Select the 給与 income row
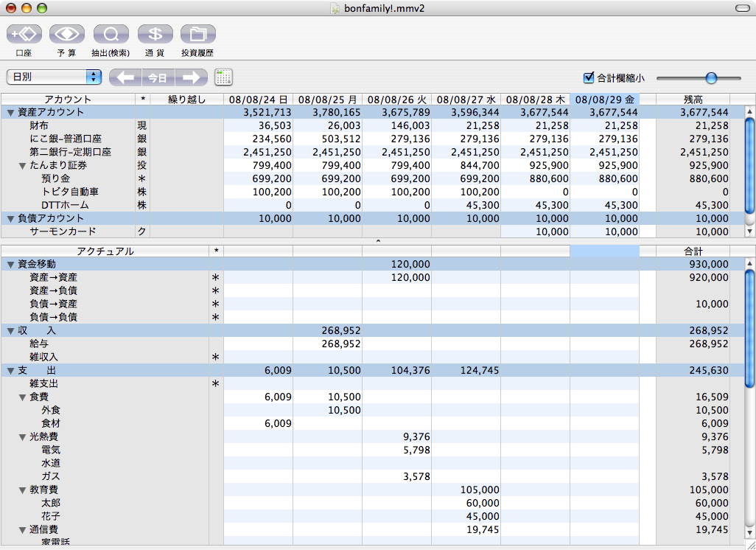The height and width of the screenshot is (550, 756). pos(371,344)
